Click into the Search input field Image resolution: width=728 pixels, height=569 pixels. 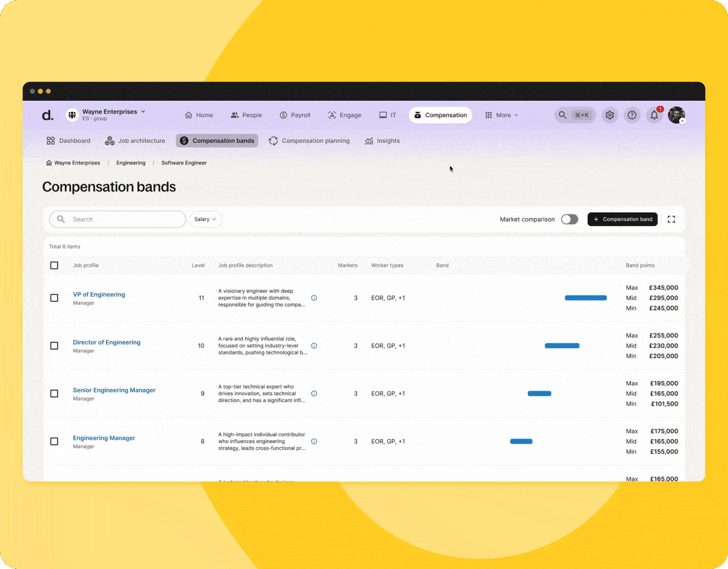tap(117, 219)
